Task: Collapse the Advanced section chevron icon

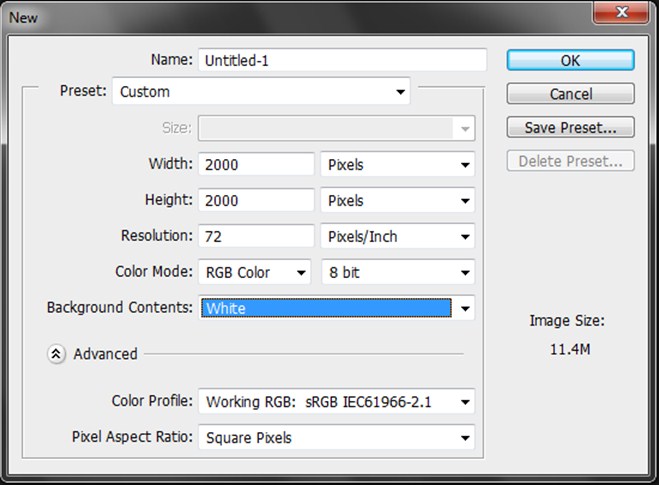Action: point(56,354)
